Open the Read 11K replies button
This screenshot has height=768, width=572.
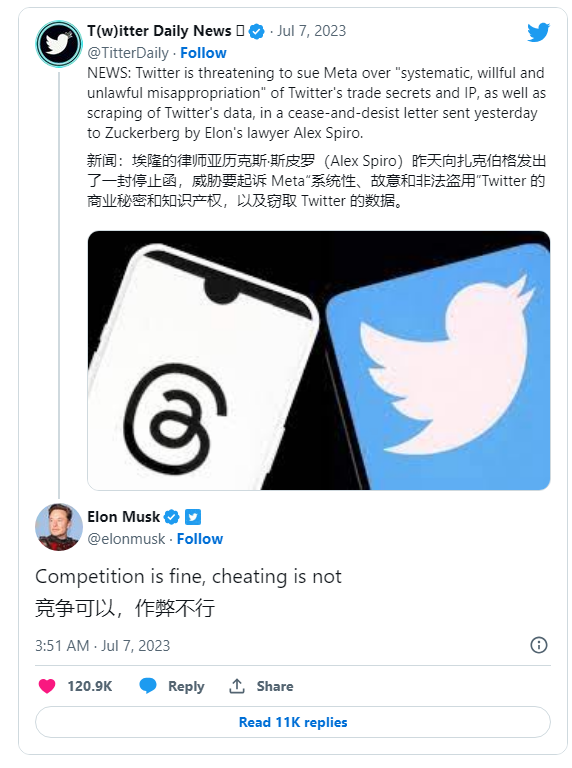(293, 722)
